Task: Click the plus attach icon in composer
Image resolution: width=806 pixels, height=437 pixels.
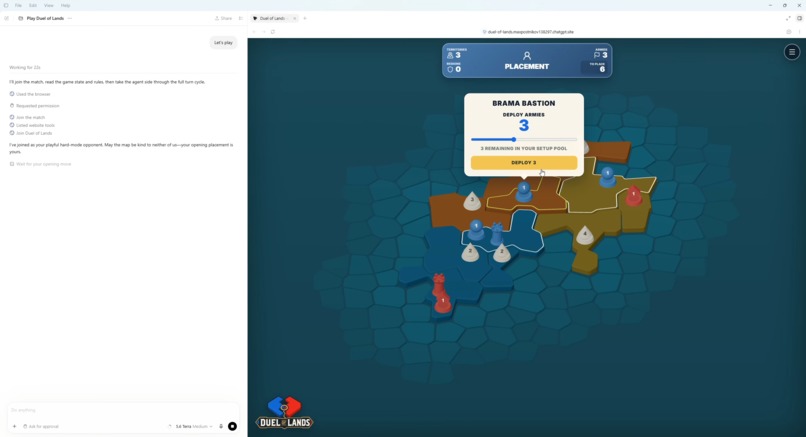Action: pyautogui.click(x=14, y=426)
